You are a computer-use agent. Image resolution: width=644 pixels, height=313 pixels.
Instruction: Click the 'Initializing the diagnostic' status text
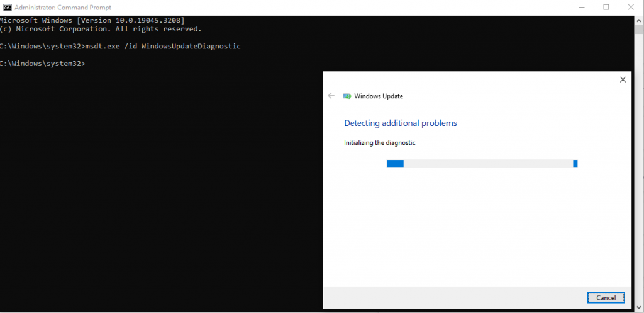click(380, 143)
